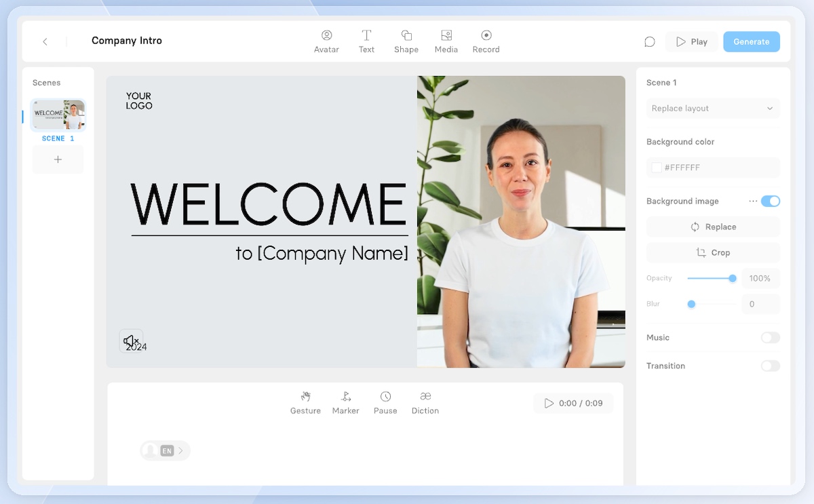Enable the Music toggle
This screenshot has height=504, width=814.
pos(771,338)
